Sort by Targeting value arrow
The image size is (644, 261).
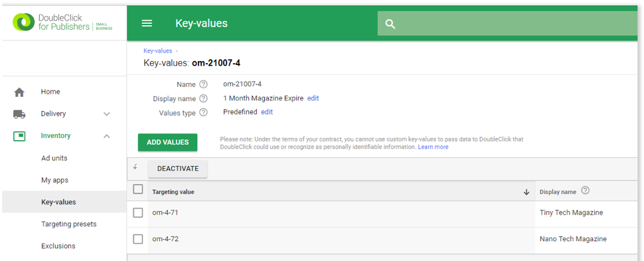526,192
